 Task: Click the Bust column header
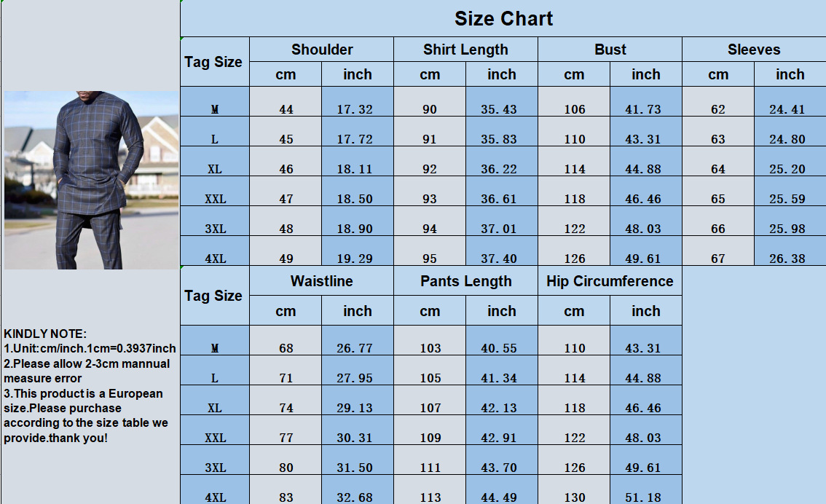(x=610, y=50)
